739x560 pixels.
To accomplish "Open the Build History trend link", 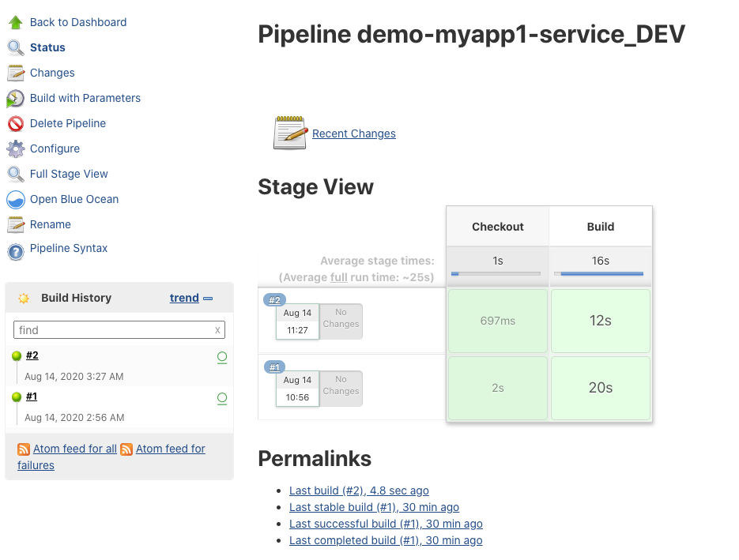I will point(184,298).
